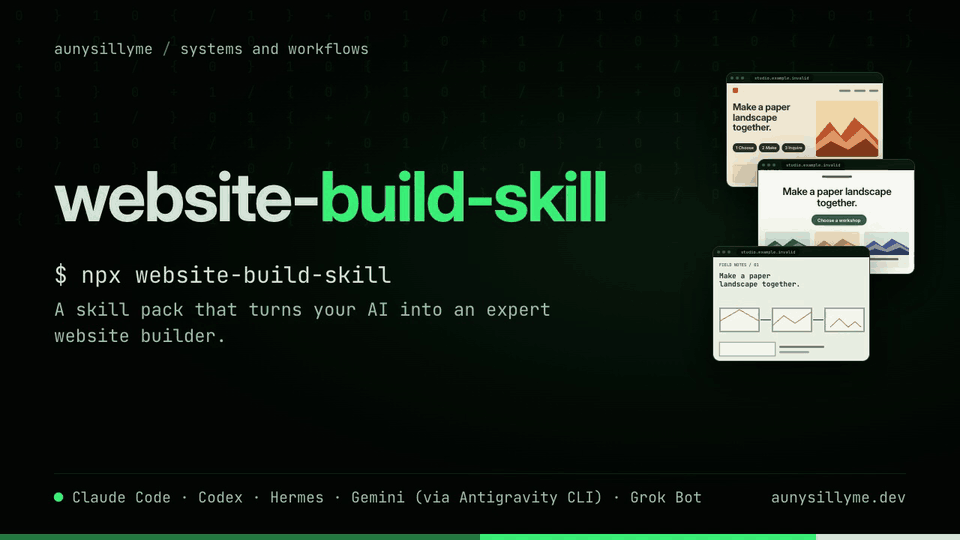Click the 'aunysillyme / systems and workflows' header text
960x540 pixels.
click(211, 49)
